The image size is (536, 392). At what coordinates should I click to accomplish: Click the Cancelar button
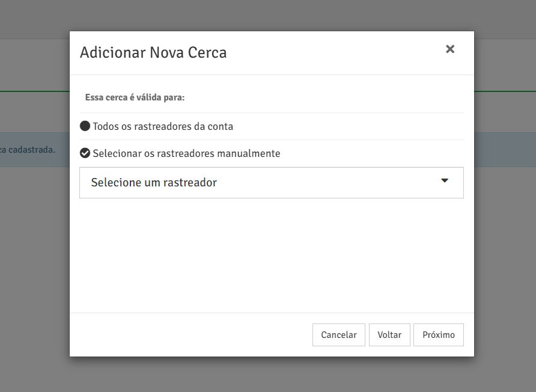tap(339, 335)
